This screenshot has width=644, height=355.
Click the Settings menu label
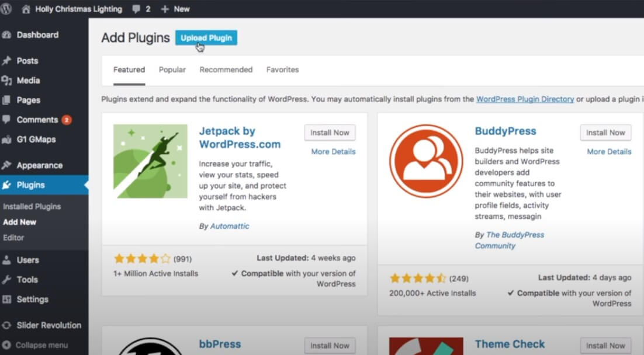[33, 300]
